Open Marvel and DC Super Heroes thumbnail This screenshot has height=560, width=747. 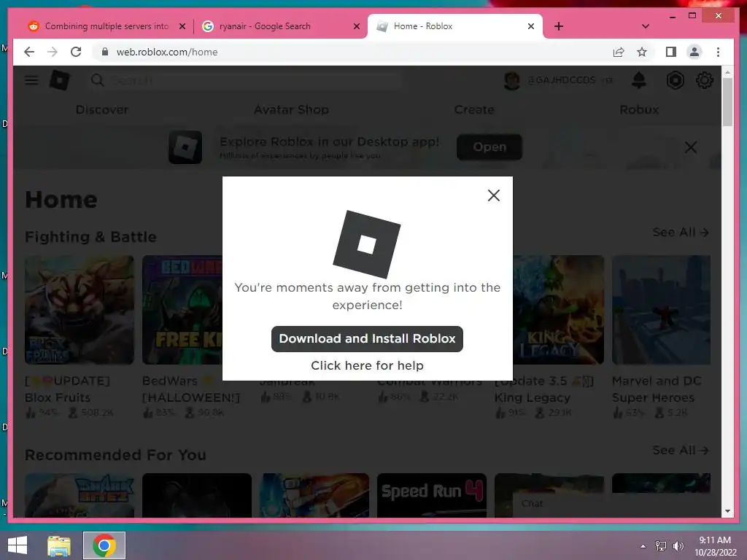[661, 310]
